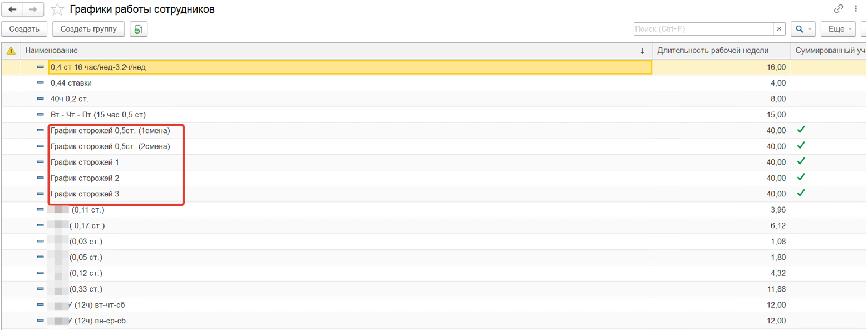Open the magnifier search dropdown
The image size is (868, 330).
point(803,29)
